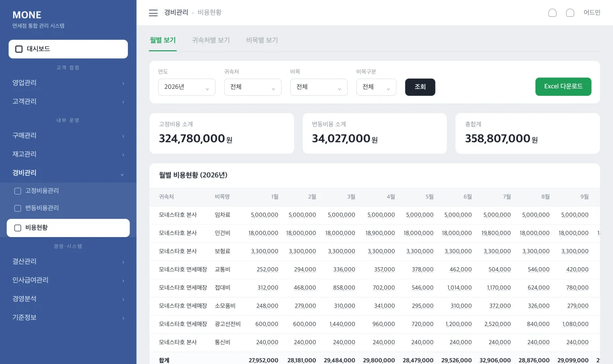Viewport: 613px width, 364px height.
Task: Click 보험료 2월 value 3,300,000
Action: 302,252
